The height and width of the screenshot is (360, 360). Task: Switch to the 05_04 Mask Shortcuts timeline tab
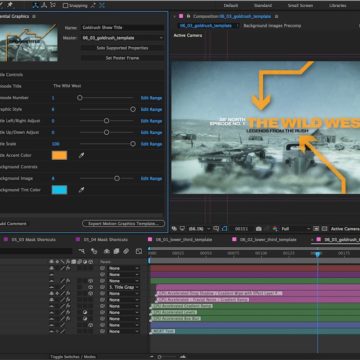pos(105,240)
